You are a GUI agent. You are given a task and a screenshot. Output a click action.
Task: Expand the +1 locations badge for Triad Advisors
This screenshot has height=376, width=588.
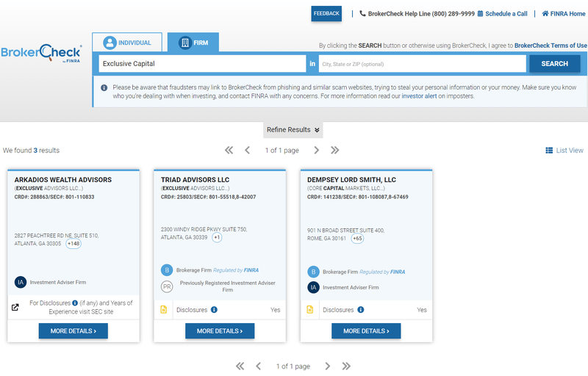[x=217, y=237]
